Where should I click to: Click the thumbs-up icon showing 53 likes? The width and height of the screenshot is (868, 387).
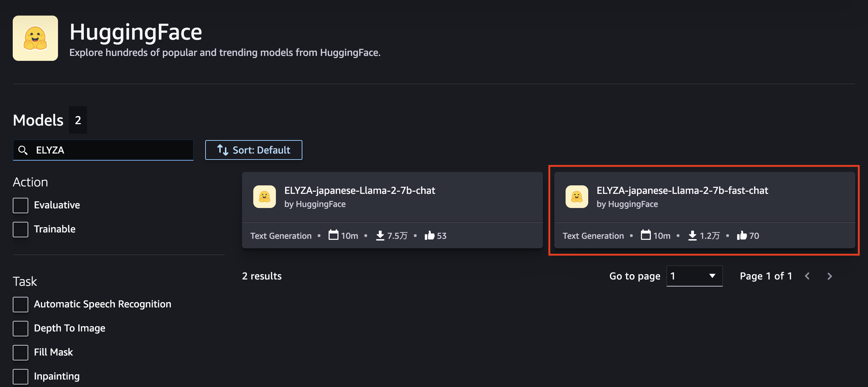(x=429, y=236)
